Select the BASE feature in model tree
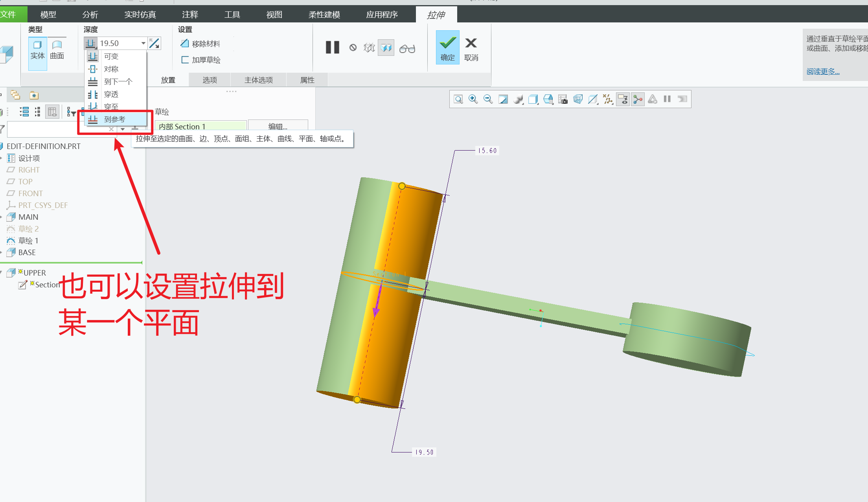The image size is (868, 502). pyautogui.click(x=27, y=252)
